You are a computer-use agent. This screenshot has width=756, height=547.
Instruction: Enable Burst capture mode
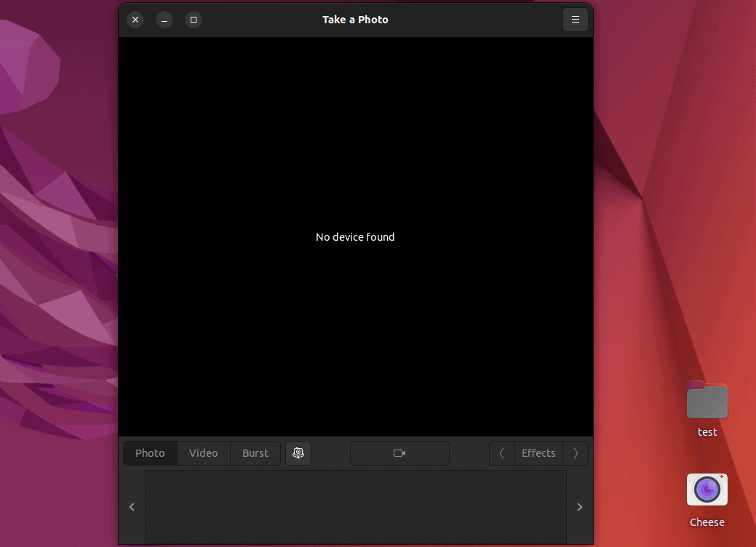[x=255, y=452]
